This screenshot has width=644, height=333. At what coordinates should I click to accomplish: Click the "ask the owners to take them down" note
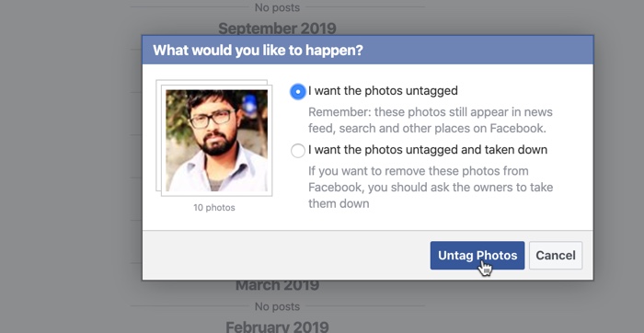tap(431, 188)
